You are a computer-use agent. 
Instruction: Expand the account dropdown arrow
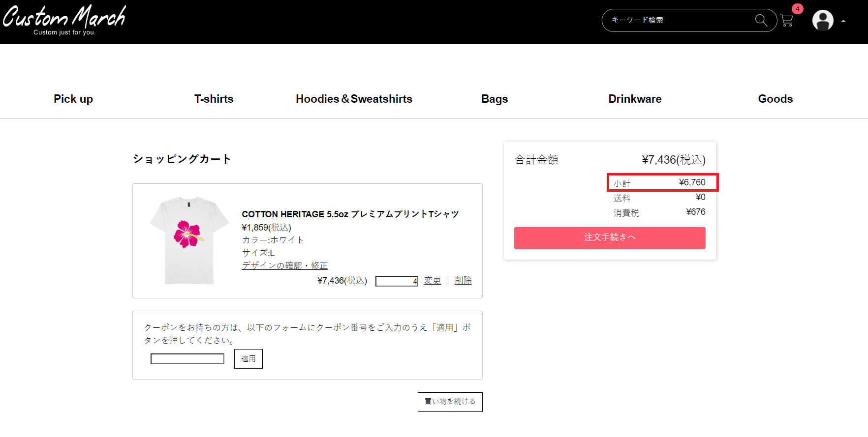coord(843,21)
